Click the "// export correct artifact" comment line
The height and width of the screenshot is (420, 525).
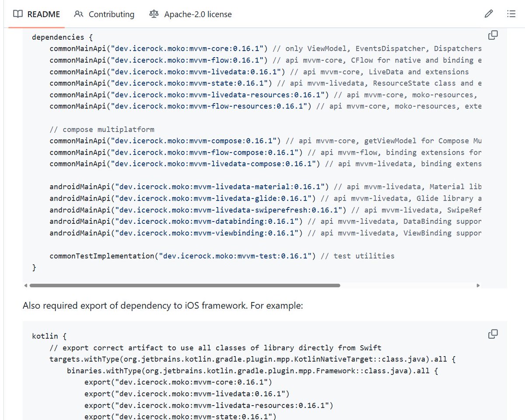[x=216, y=348]
